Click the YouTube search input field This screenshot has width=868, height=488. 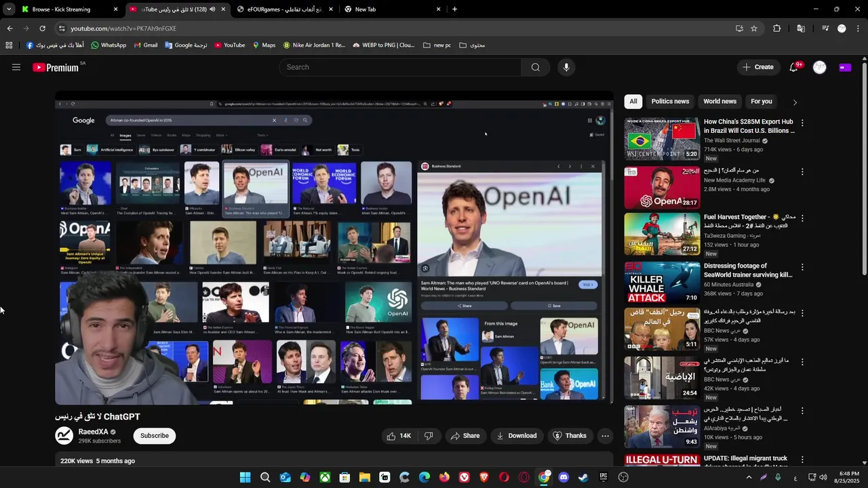400,67
